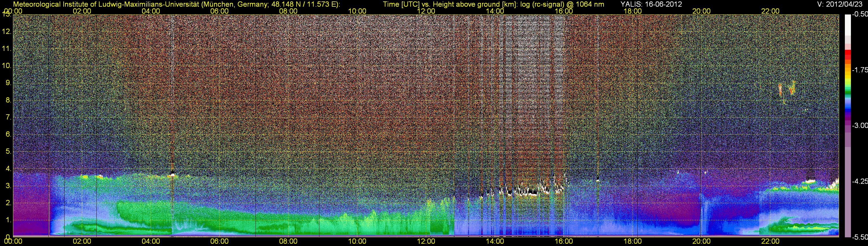Screen dimensions: 868x246
Task: Click the 16:00 label on the top time axis
Action: 564,11
